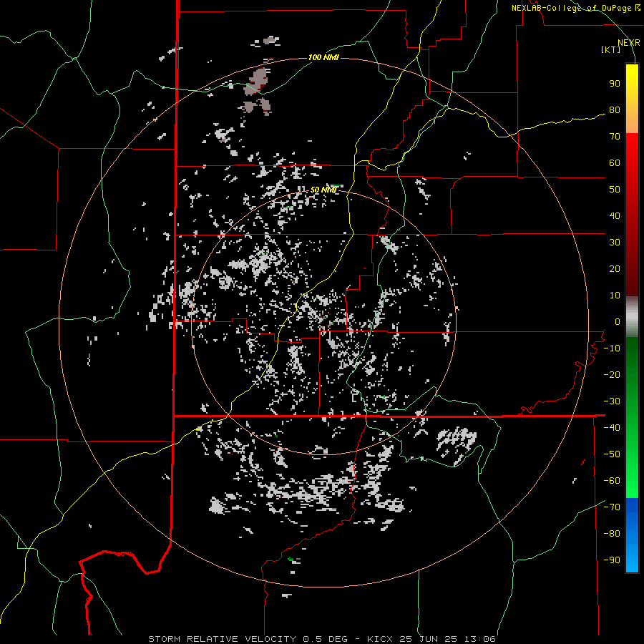Click the 10 value on color scale
The height and width of the screenshot is (644, 644).
tap(615, 296)
